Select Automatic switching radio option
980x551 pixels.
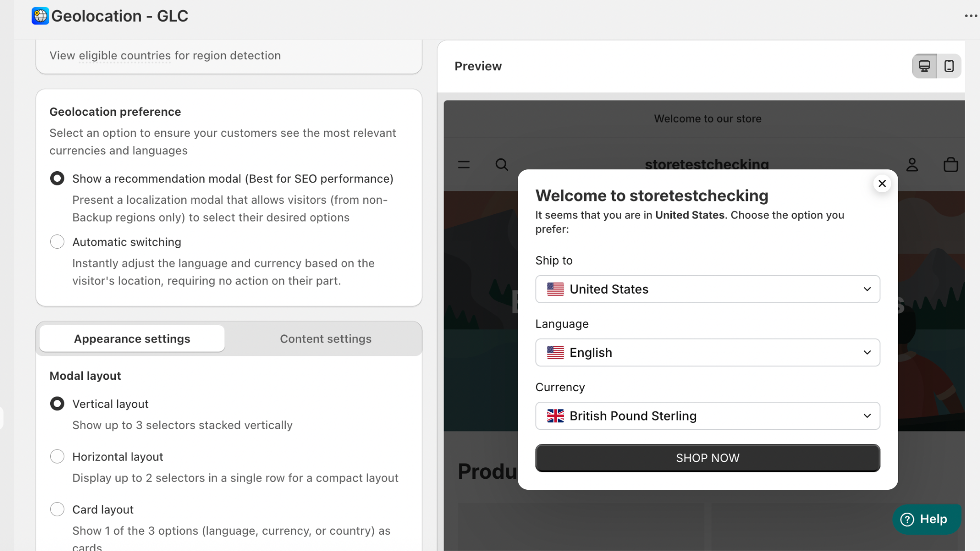[x=57, y=242]
